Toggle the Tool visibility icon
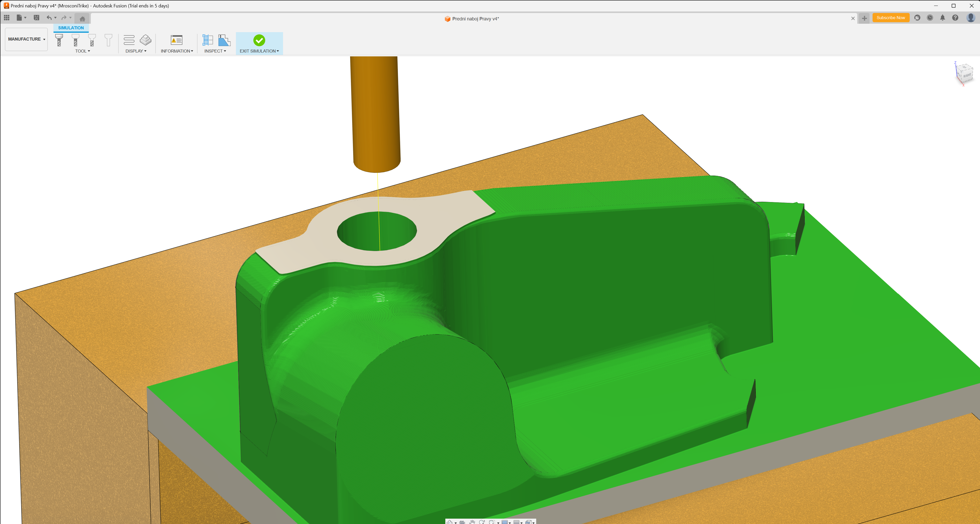Viewport: 980px width, 524px height. click(x=59, y=40)
